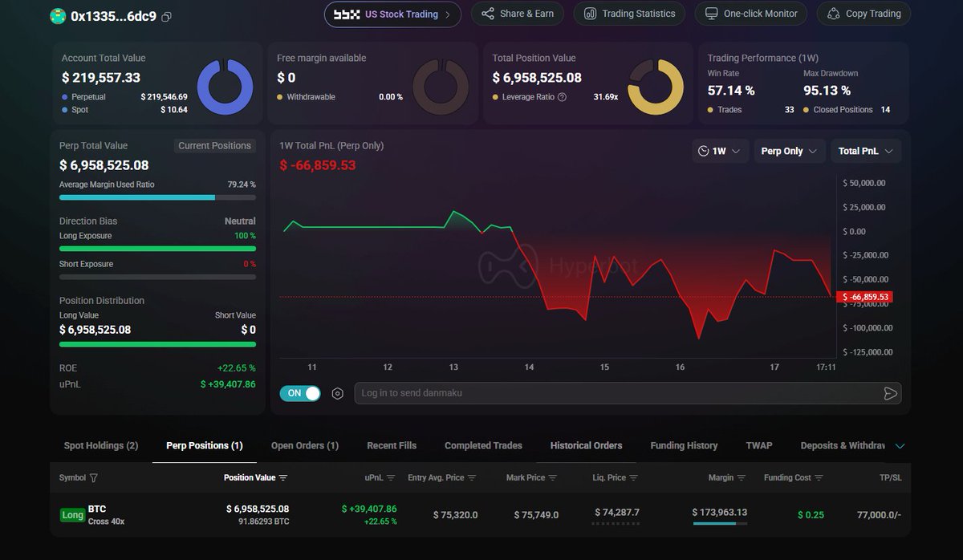This screenshot has width=963, height=560.
Task: Click the wallet avatar icon
Action: click(58, 16)
